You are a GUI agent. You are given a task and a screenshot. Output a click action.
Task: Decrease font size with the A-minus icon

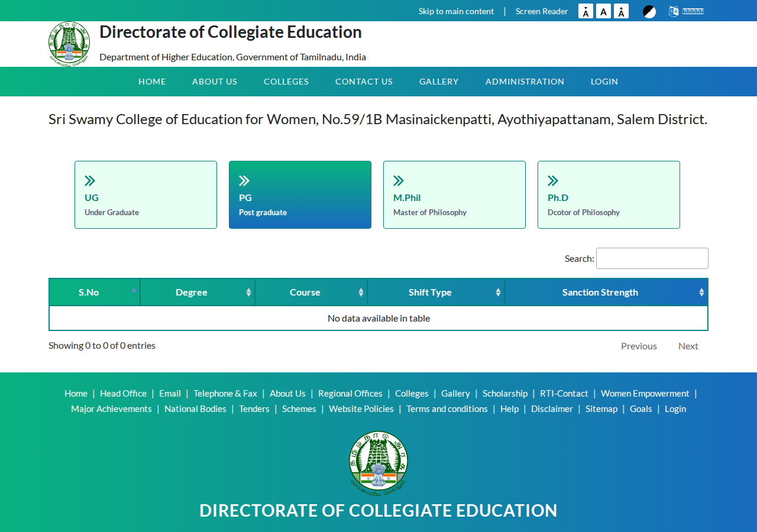585,11
